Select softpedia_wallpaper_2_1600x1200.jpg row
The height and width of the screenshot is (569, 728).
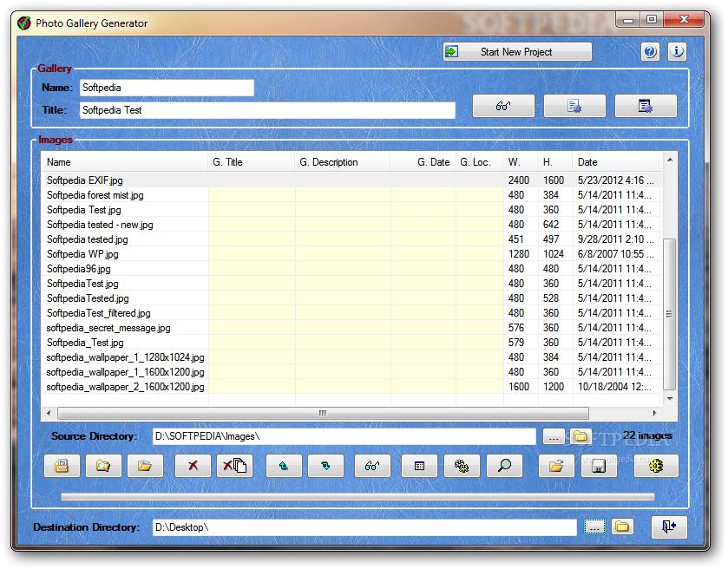click(x=351, y=387)
